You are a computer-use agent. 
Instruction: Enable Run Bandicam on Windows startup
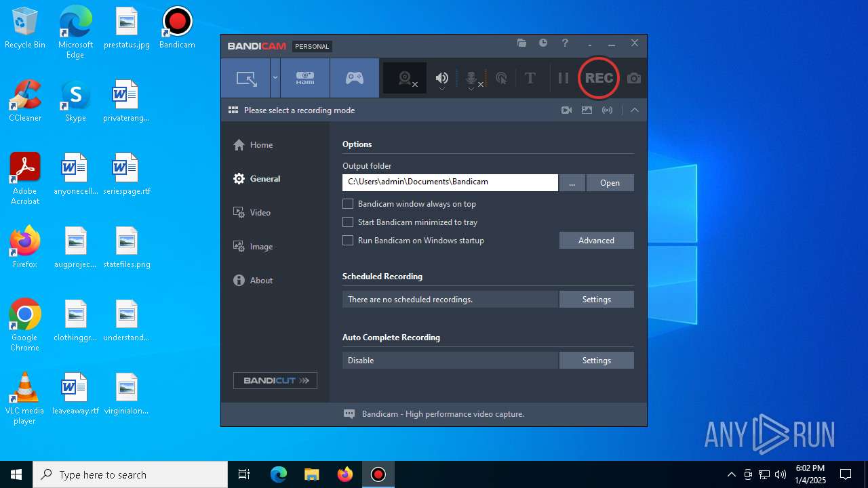(x=348, y=240)
